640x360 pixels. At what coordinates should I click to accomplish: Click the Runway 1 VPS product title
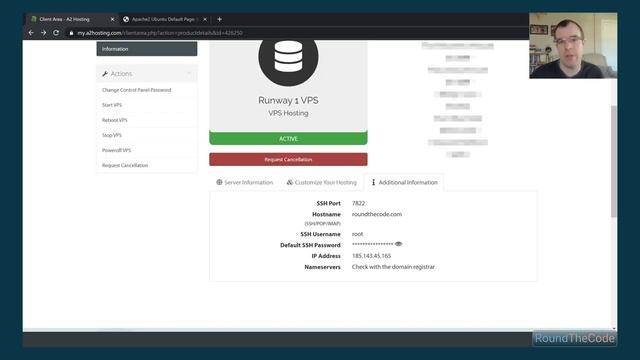pyautogui.click(x=288, y=100)
